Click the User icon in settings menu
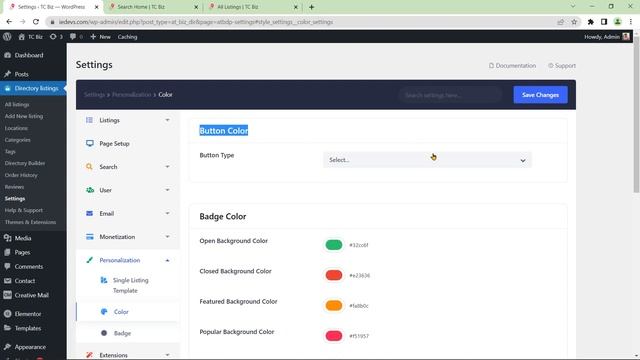 coord(90,190)
